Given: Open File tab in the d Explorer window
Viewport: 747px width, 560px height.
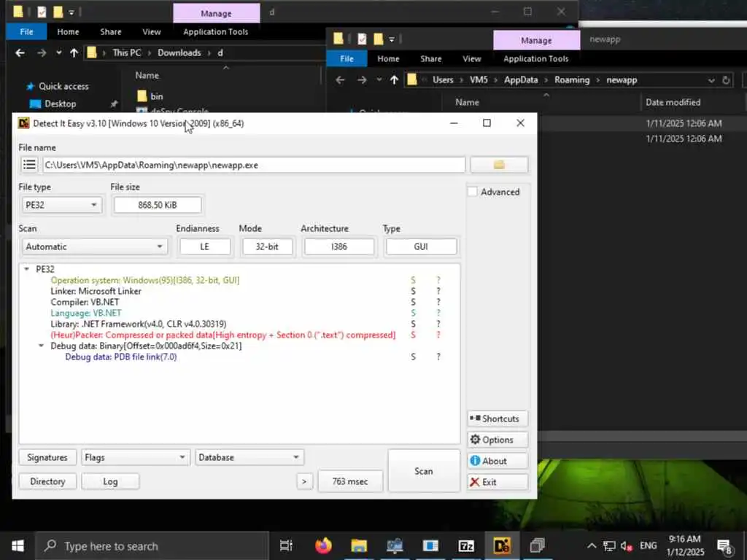Looking at the screenshot, I should pos(27,32).
